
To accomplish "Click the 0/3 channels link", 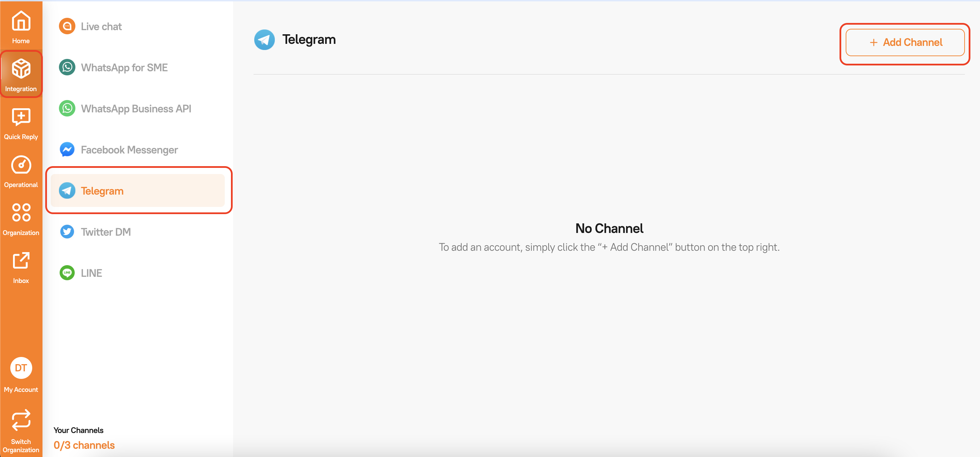I will click(84, 445).
